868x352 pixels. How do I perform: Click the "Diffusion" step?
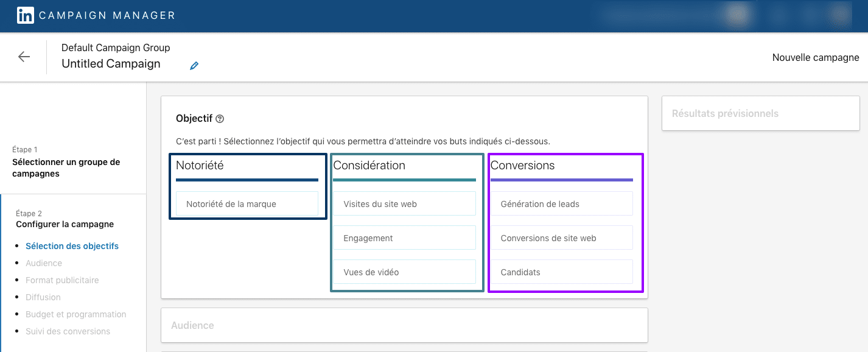pyautogui.click(x=43, y=297)
